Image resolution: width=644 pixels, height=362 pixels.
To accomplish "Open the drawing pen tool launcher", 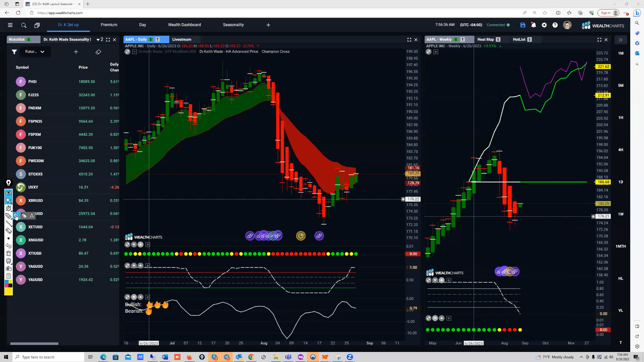I will 9,183.
